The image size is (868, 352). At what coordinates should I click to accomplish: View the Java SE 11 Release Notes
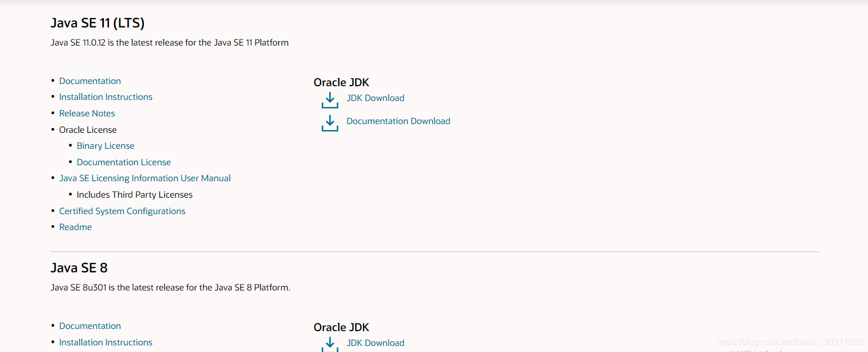87,113
